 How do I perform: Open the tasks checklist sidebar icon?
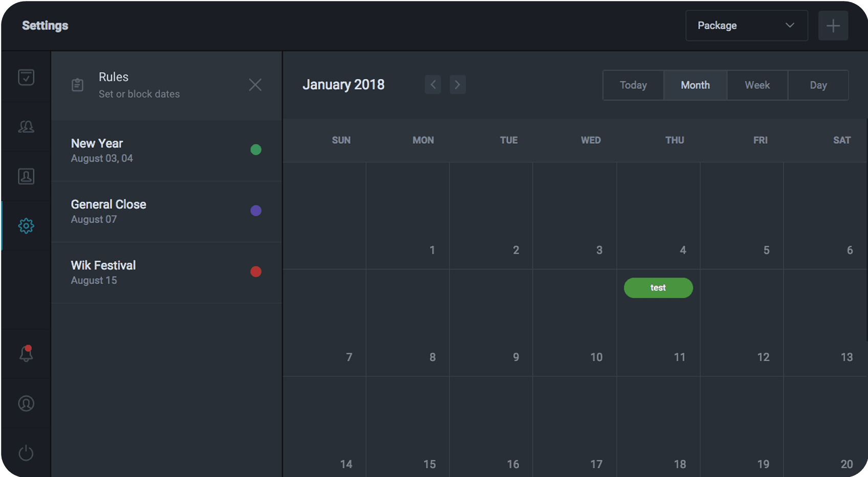coord(26,77)
